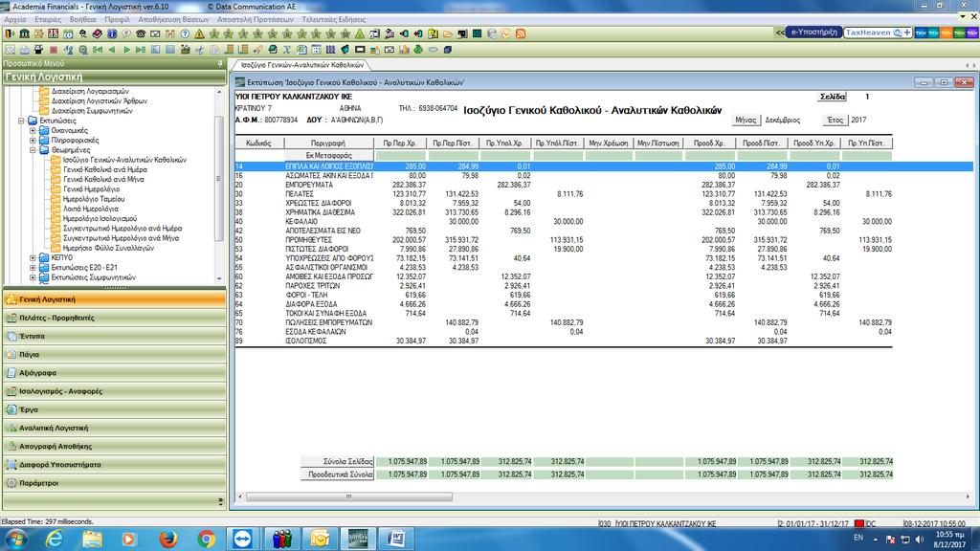The height and width of the screenshot is (551, 980).
Task: Open Microsoft Word from taskbar
Action: pos(395,539)
